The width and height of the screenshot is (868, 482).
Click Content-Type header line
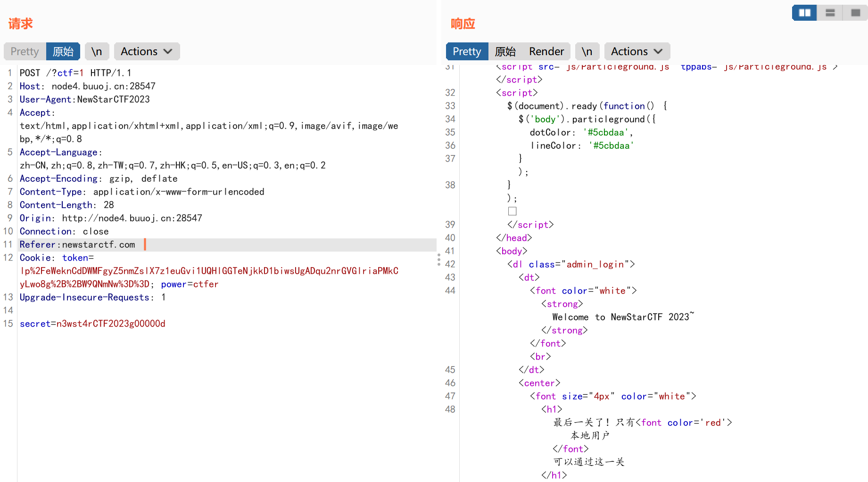tap(142, 192)
